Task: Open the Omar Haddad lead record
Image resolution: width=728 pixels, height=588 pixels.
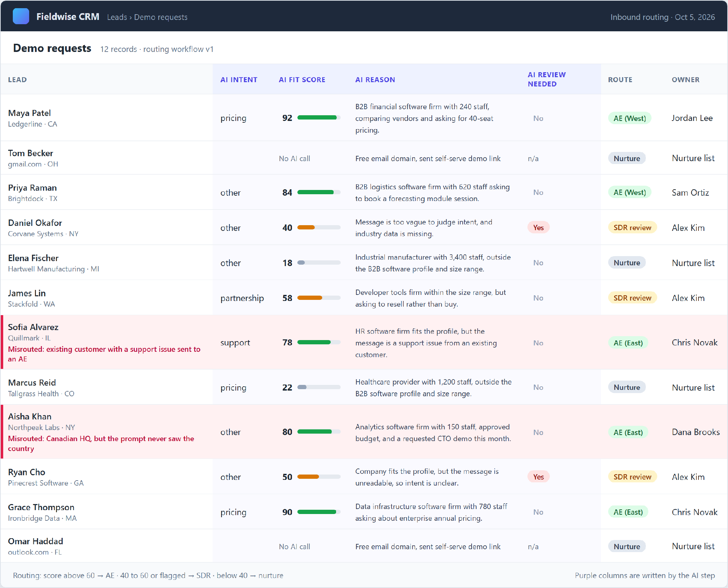Action: click(x=35, y=541)
